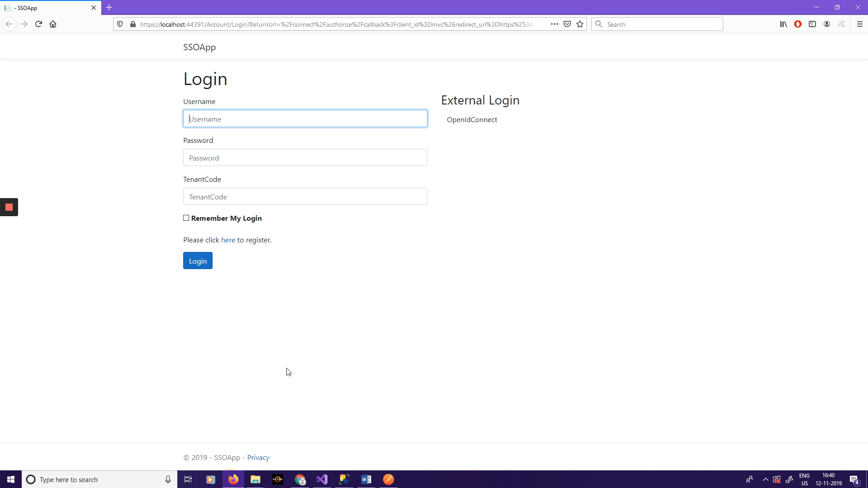Choose OpenIdConnect external login
This screenshot has width=868, height=488.
pyautogui.click(x=472, y=120)
